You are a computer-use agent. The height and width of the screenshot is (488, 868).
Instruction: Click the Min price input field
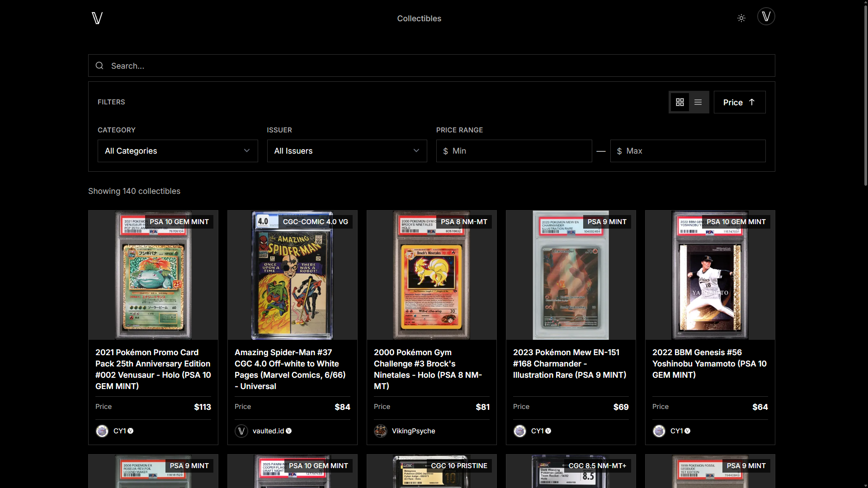click(514, 151)
